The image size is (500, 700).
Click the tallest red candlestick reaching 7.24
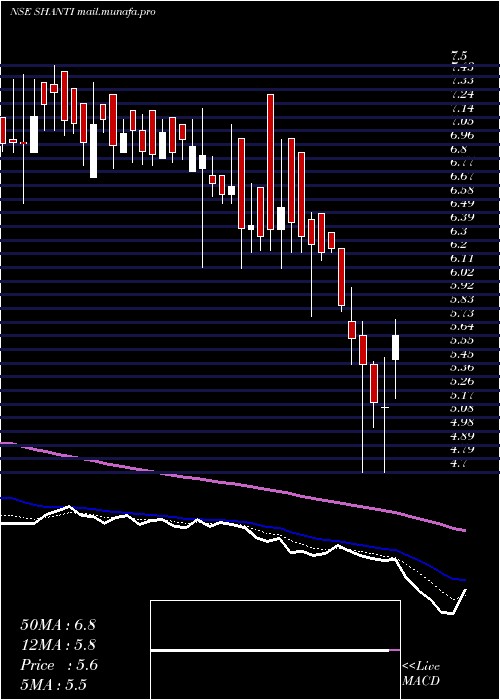[x=271, y=162]
